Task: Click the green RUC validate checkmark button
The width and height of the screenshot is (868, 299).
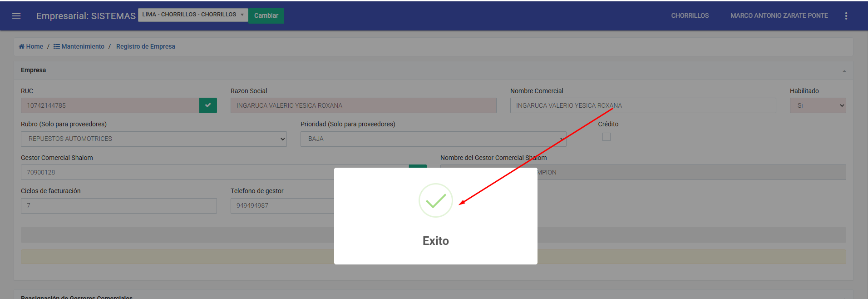Action: (x=208, y=105)
